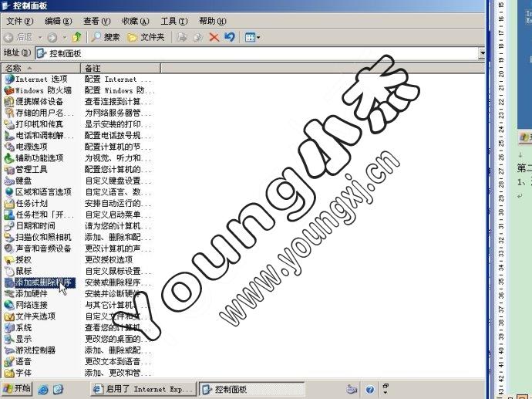Open the 查看(V) menu
Viewport: 532px width, 399px height.
pyautogui.click(x=96, y=21)
